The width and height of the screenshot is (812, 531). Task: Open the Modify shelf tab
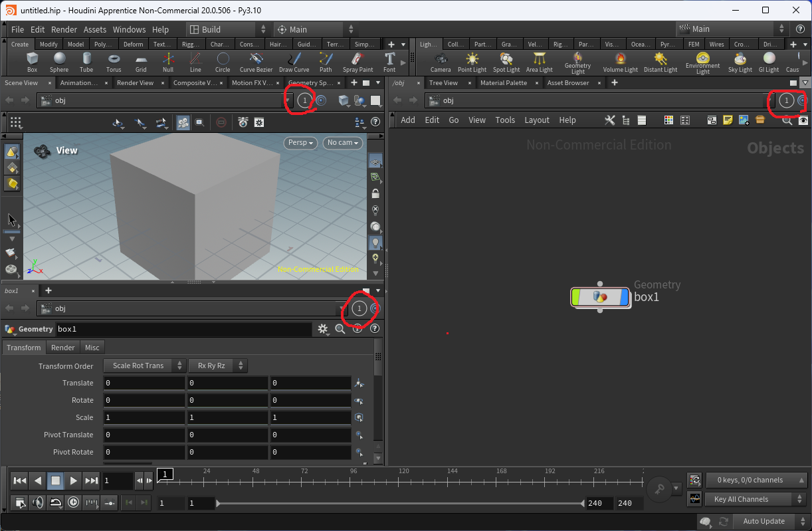[49, 44]
